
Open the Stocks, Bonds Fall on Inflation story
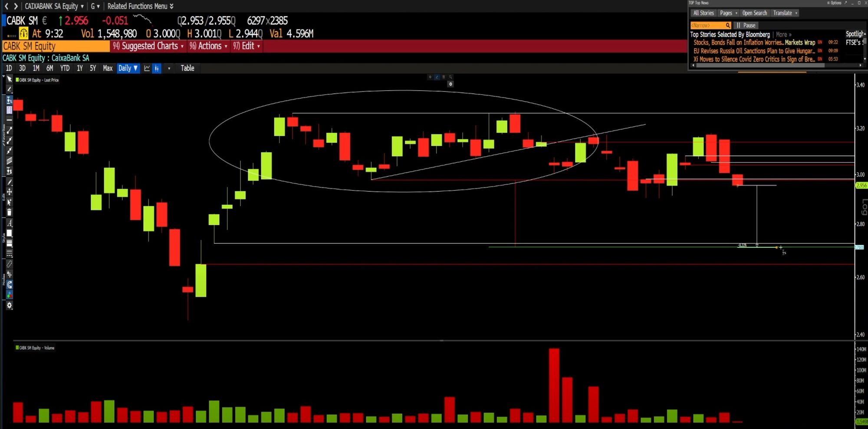[754, 43]
